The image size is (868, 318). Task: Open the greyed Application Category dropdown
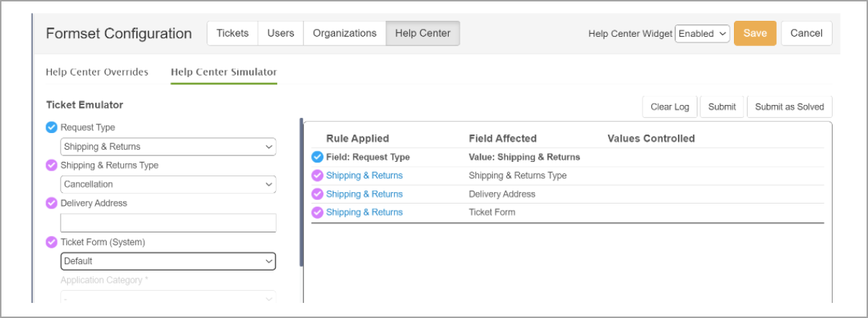(168, 299)
